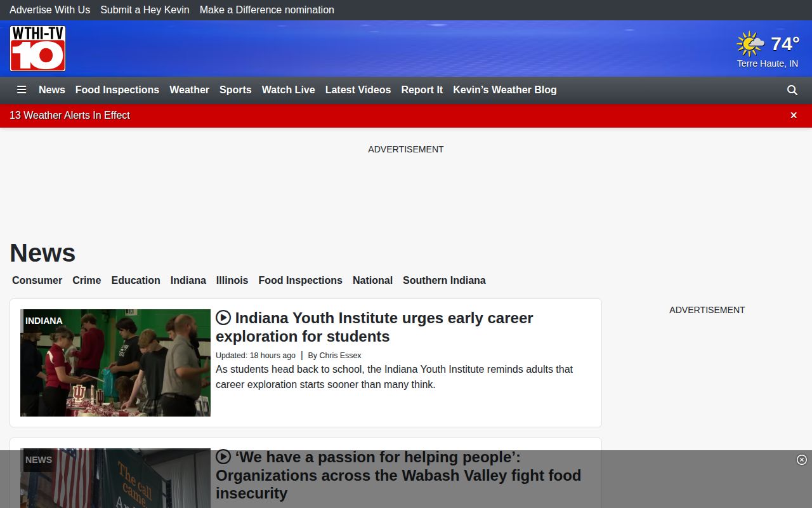This screenshot has height=508, width=812.
Task: Click the NEWS tag on the second thumbnail
Action: click(39, 460)
